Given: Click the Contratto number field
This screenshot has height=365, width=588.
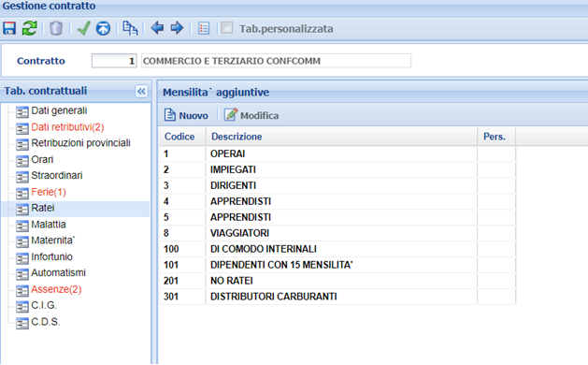Looking at the screenshot, I should [x=114, y=61].
